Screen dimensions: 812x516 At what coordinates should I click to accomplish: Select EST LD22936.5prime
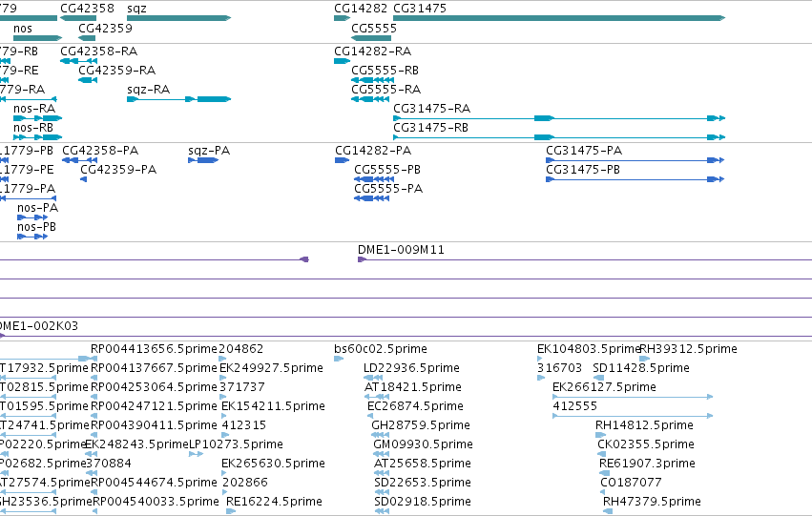pyautogui.click(x=411, y=368)
